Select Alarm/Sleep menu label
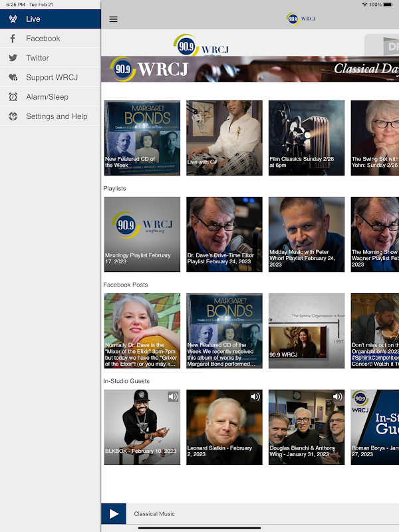 (47, 97)
